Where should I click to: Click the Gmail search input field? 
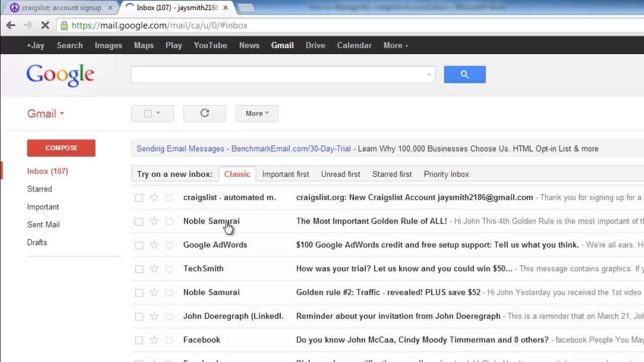click(278, 74)
